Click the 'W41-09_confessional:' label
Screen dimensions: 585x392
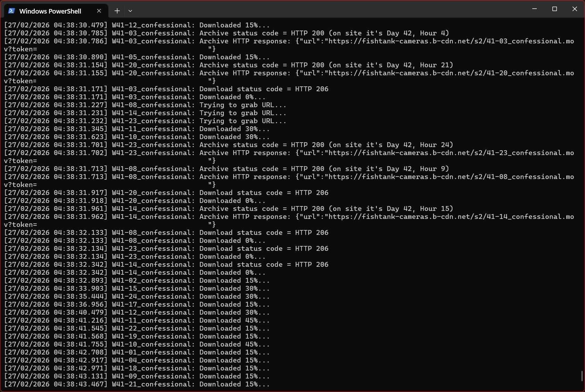[153, 376]
